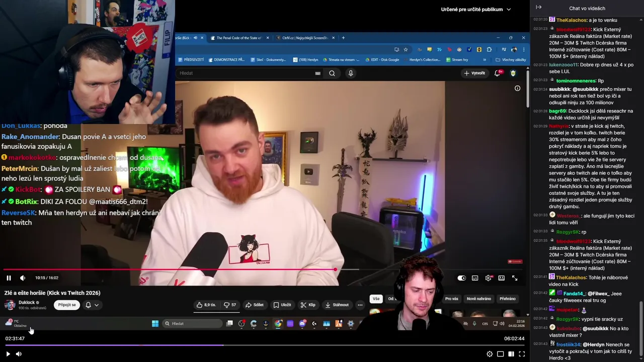
Task: Select the Přehráno chip
Action: [x=507, y=299]
